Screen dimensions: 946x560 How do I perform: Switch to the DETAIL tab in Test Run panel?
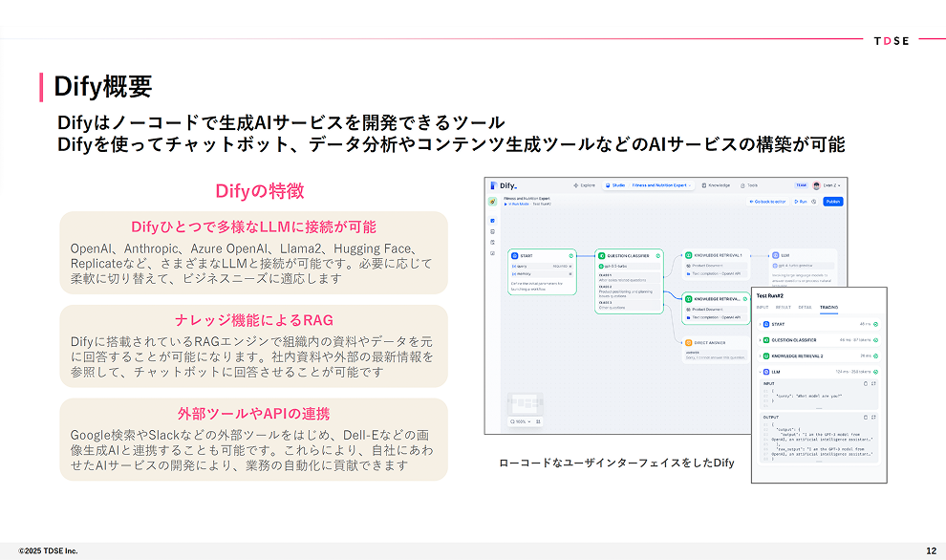pos(805,308)
